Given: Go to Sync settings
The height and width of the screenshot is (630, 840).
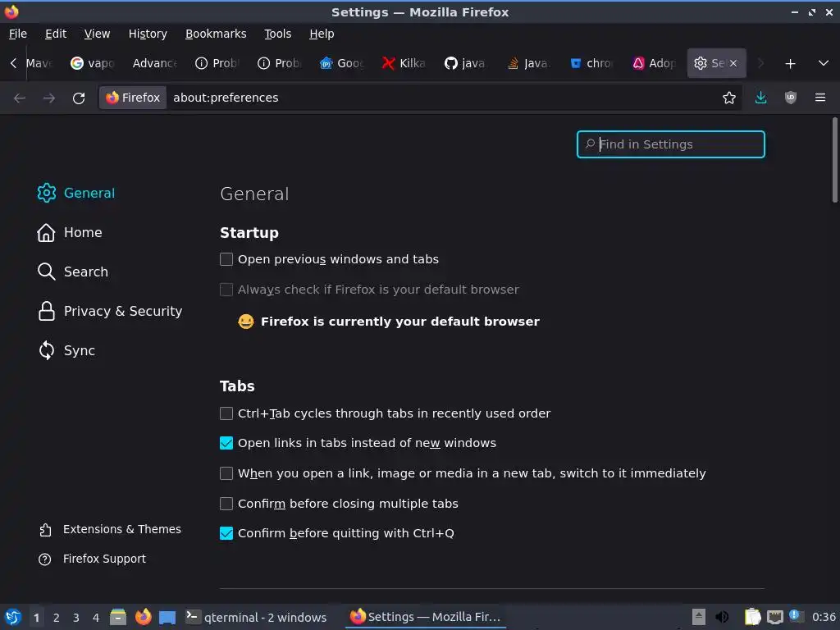Looking at the screenshot, I should pos(80,350).
